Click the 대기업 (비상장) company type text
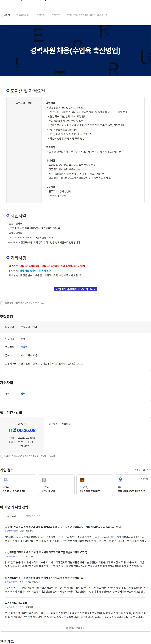This screenshot has width=151, height=644. 48,491
